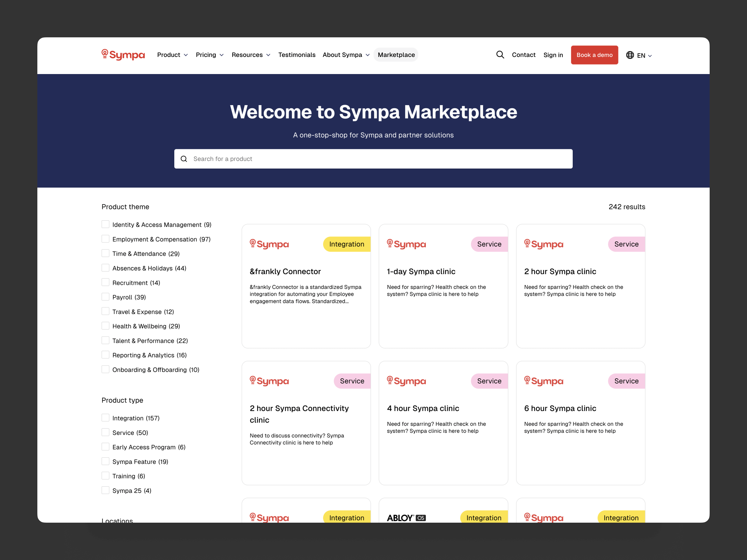Screen dimensions: 747x560
Task: Open the EN language selector
Action: pos(644,55)
